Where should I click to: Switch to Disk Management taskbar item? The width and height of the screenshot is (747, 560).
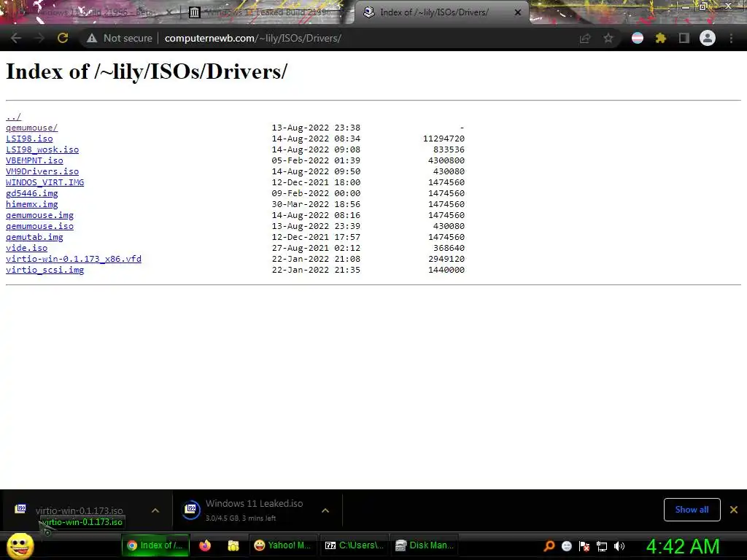pyautogui.click(x=425, y=545)
